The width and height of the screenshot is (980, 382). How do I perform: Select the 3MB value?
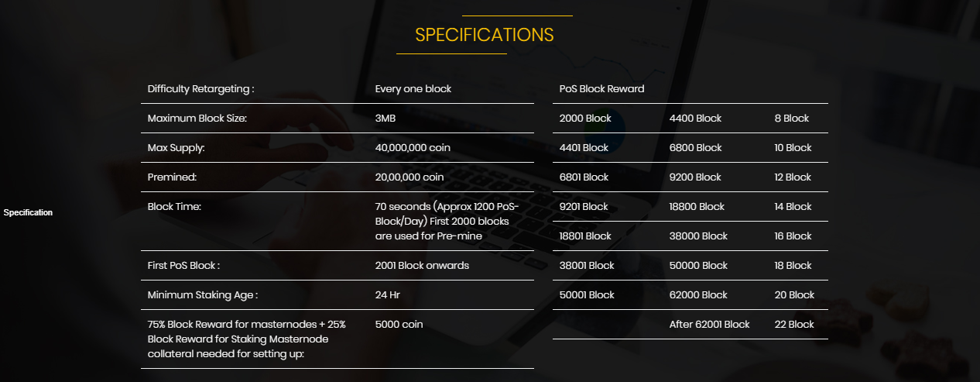coord(385,119)
